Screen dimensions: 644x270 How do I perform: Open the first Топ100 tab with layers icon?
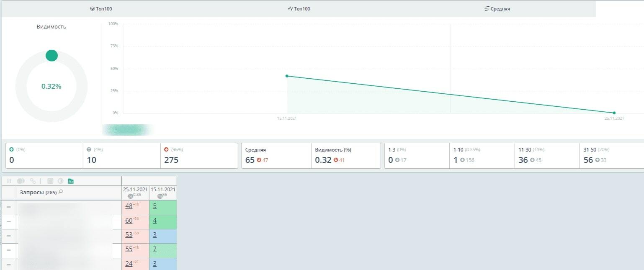(x=101, y=9)
